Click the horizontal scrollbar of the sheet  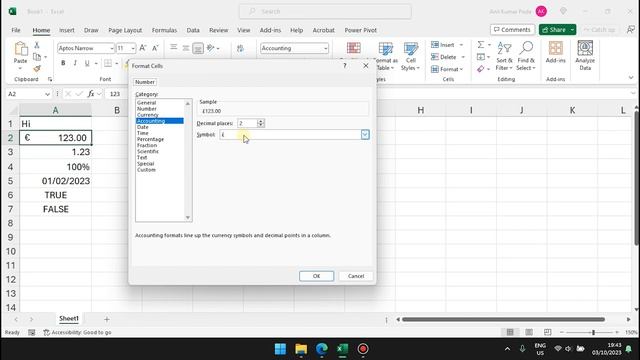pyautogui.click(x=503, y=319)
